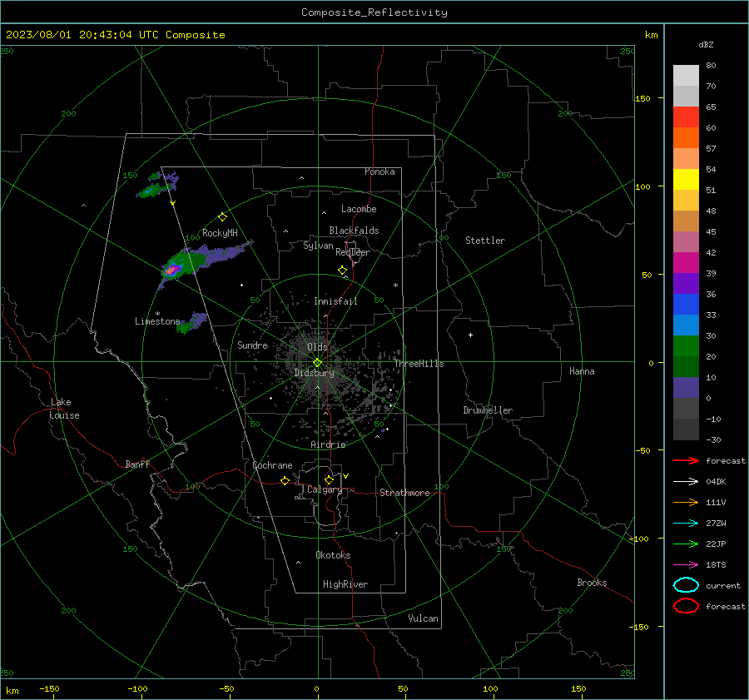Click the radar center marker at Didsbury
Viewport: 749px width, 700px height.
(x=318, y=363)
